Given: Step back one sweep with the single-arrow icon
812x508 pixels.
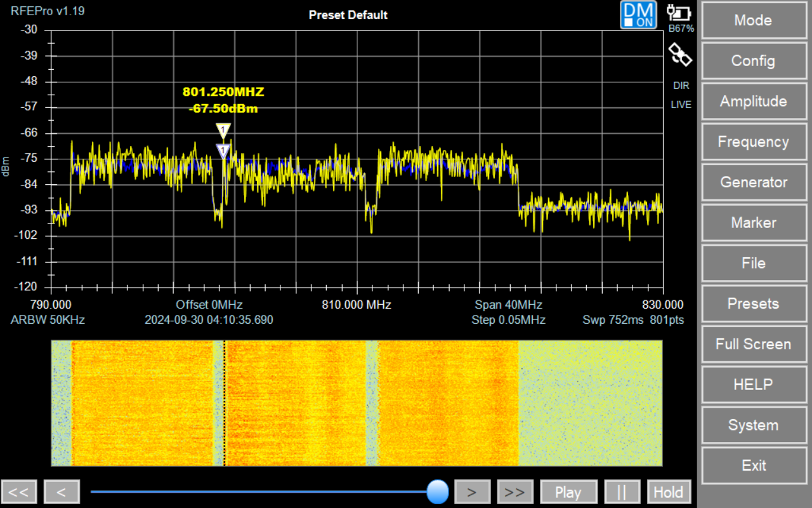Looking at the screenshot, I should pyautogui.click(x=61, y=491).
